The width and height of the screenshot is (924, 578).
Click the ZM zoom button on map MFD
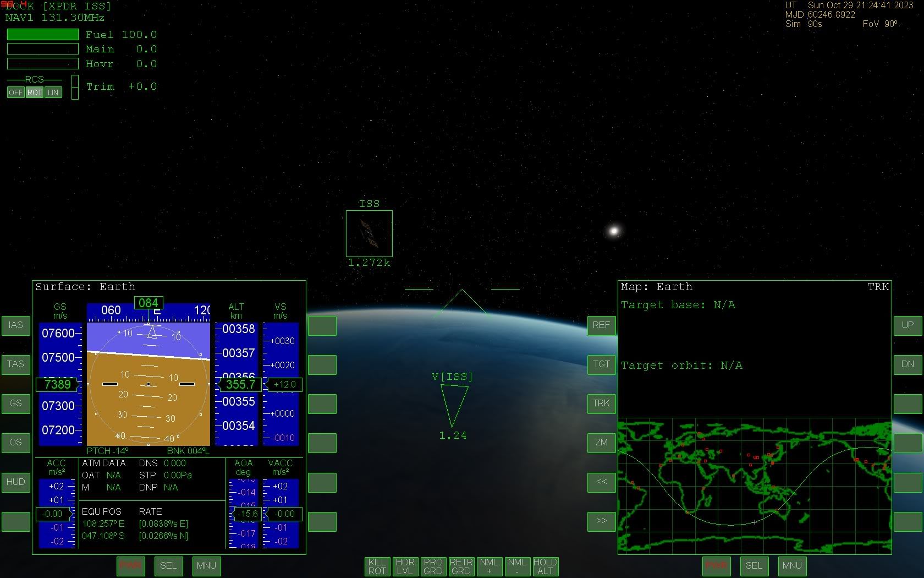pos(601,443)
